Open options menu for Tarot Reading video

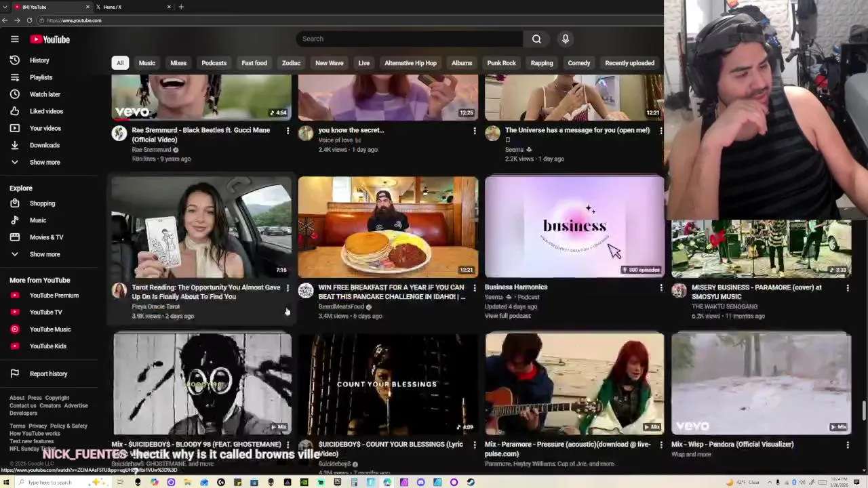point(288,288)
